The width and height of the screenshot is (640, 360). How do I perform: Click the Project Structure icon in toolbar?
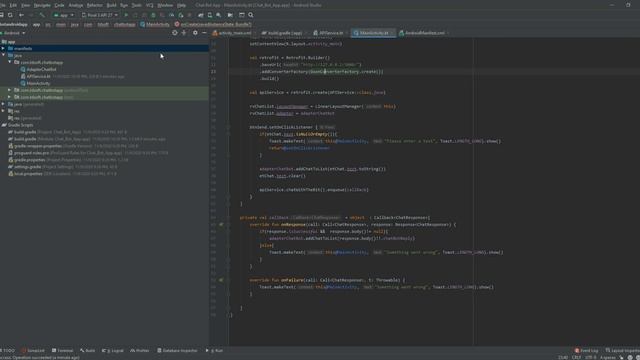[242, 15]
